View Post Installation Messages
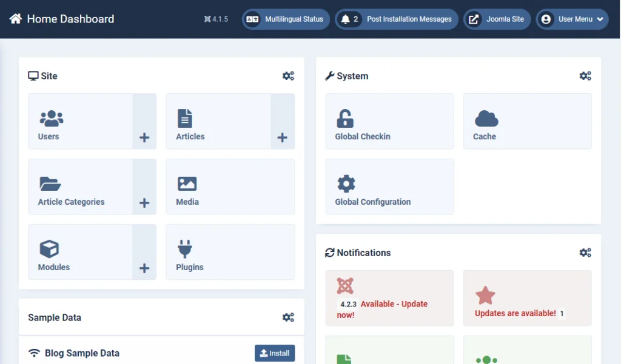Image resolution: width=621 pixels, height=364 pixels. coord(397,19)
